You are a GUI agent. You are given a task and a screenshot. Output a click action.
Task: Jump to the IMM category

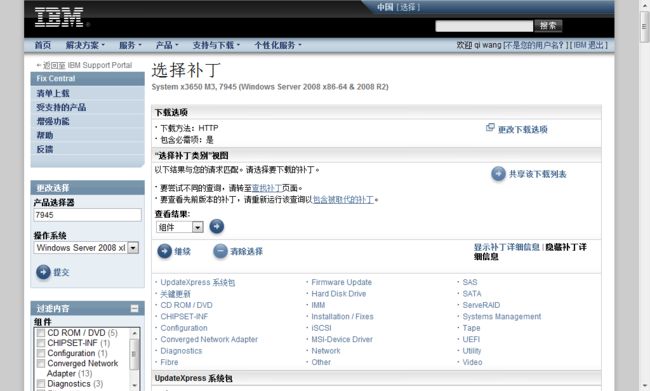coord(318,305)
